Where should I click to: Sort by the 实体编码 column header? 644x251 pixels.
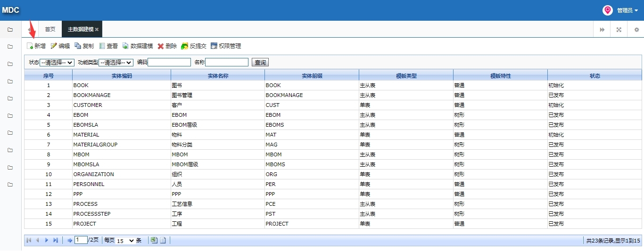coord(122,76)
